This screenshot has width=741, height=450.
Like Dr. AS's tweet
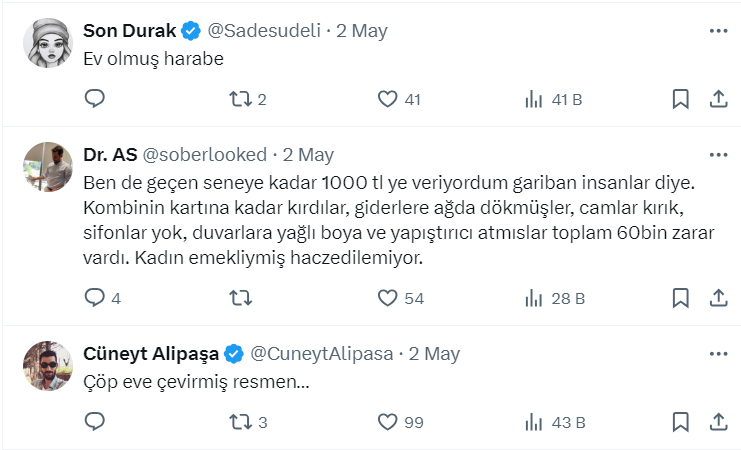pos(388,298)
